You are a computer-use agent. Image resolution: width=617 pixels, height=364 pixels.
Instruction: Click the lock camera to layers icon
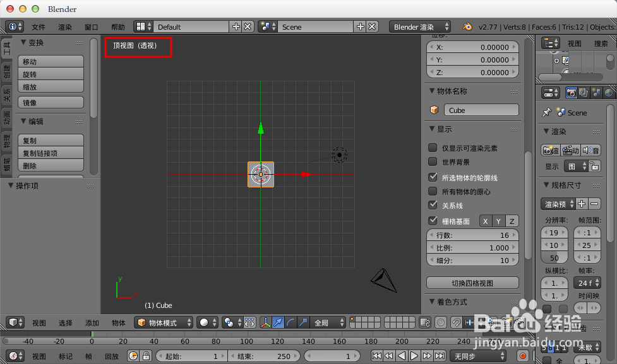click(425, 323)
